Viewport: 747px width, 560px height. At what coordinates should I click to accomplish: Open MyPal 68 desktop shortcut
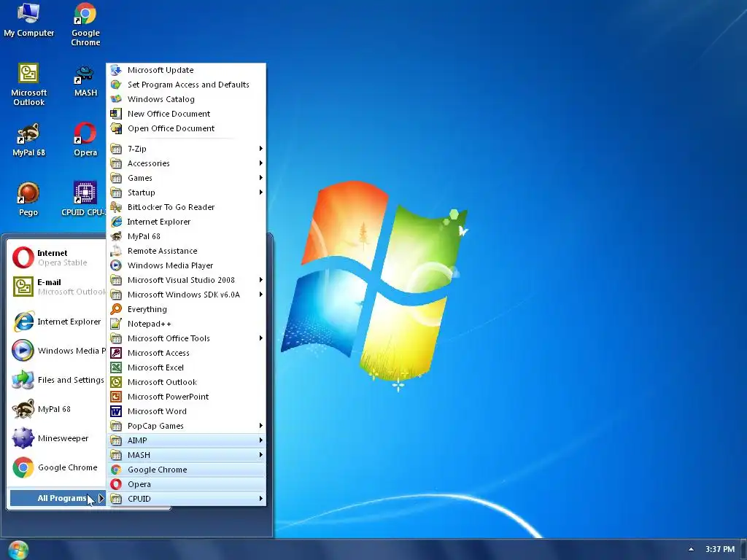28,140
